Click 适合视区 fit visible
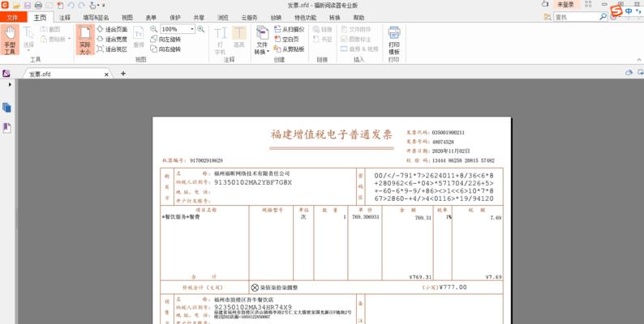Viewport: 644px width, 324px height. 112,49
